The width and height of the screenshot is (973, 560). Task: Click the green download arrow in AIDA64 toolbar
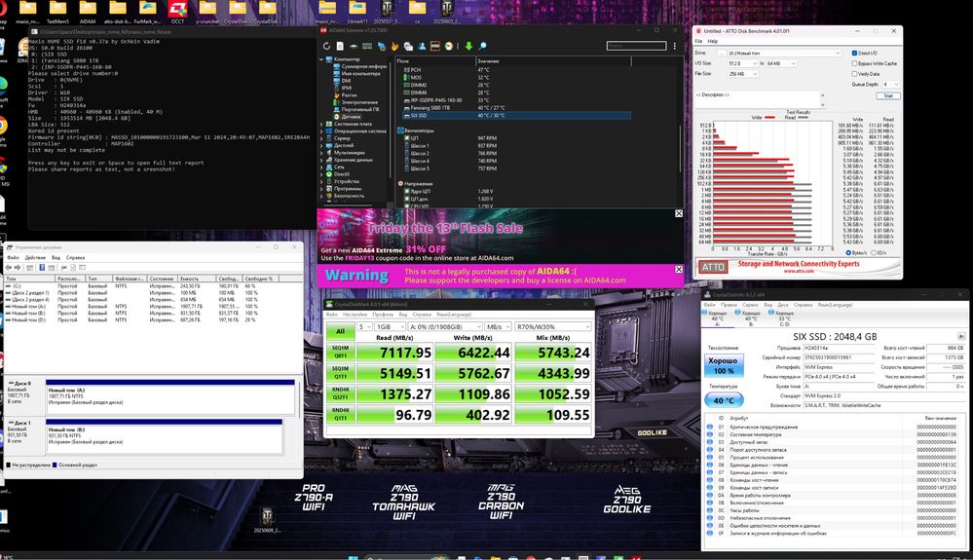(x=468, y=46)
